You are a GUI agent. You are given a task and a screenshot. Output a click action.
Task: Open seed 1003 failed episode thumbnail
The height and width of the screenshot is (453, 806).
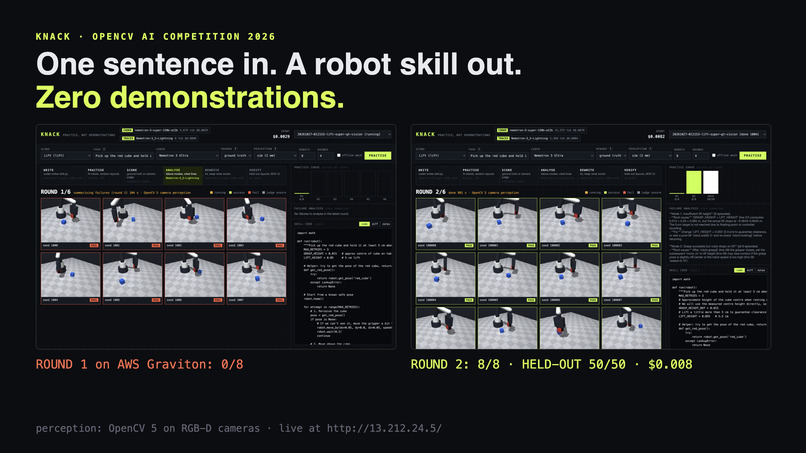click(257, 224)
